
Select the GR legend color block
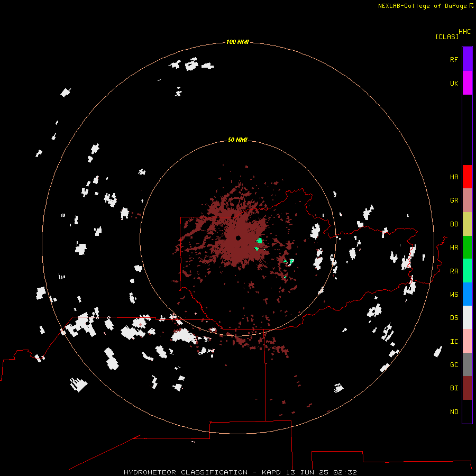tap(467, 200)
